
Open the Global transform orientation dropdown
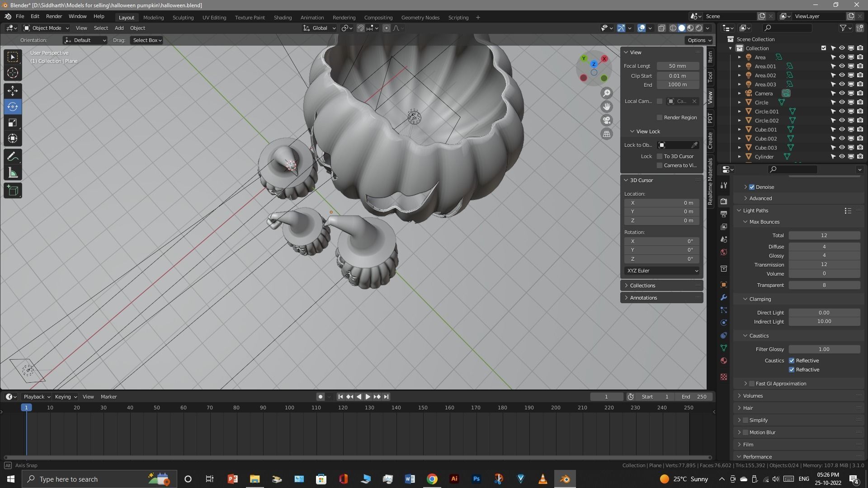pos(320,28)
